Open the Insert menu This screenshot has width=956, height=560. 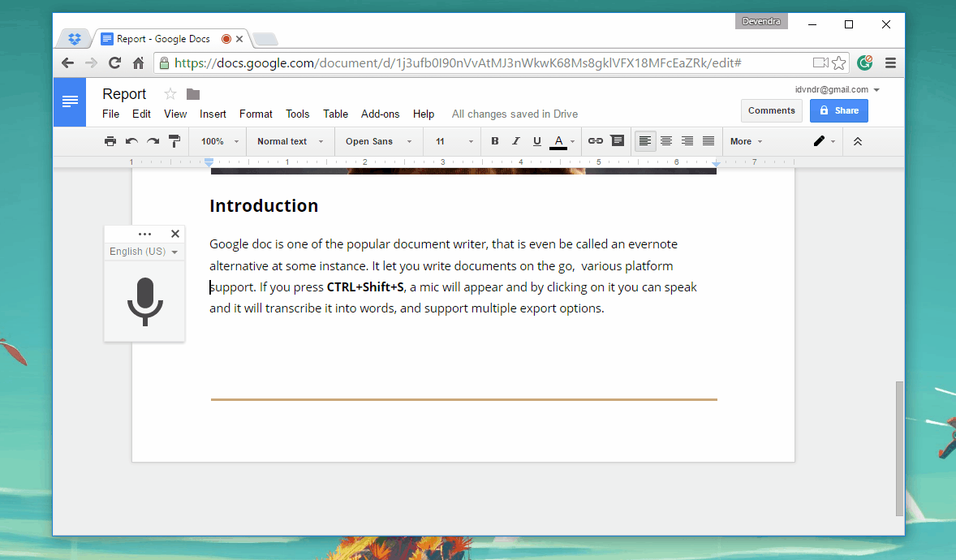coord(213,114)
